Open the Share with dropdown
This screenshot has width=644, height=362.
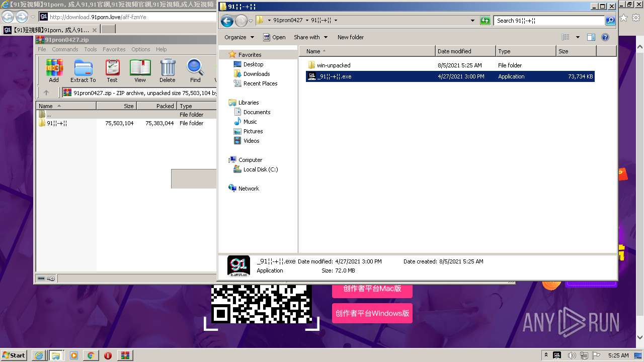310,37
